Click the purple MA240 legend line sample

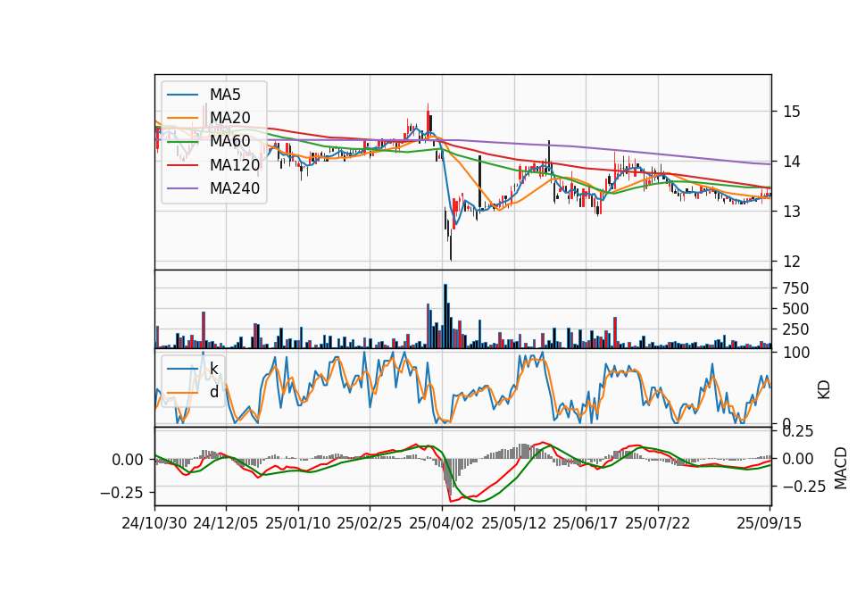[x=182, y=188]
